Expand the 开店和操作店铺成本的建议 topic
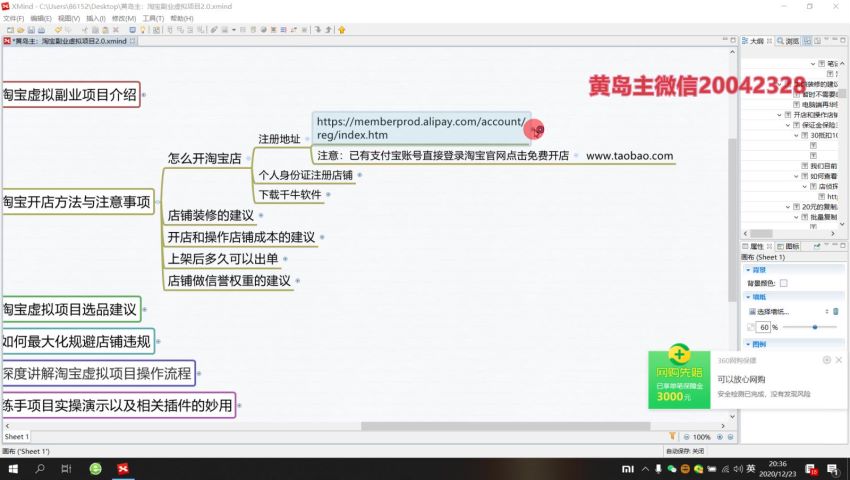 [x=322, y=237]
